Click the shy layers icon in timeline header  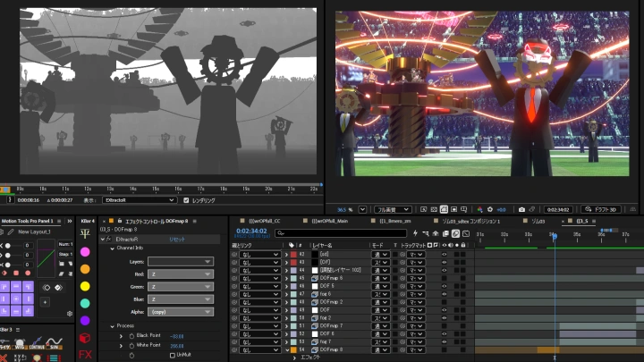tap(436, 233)
